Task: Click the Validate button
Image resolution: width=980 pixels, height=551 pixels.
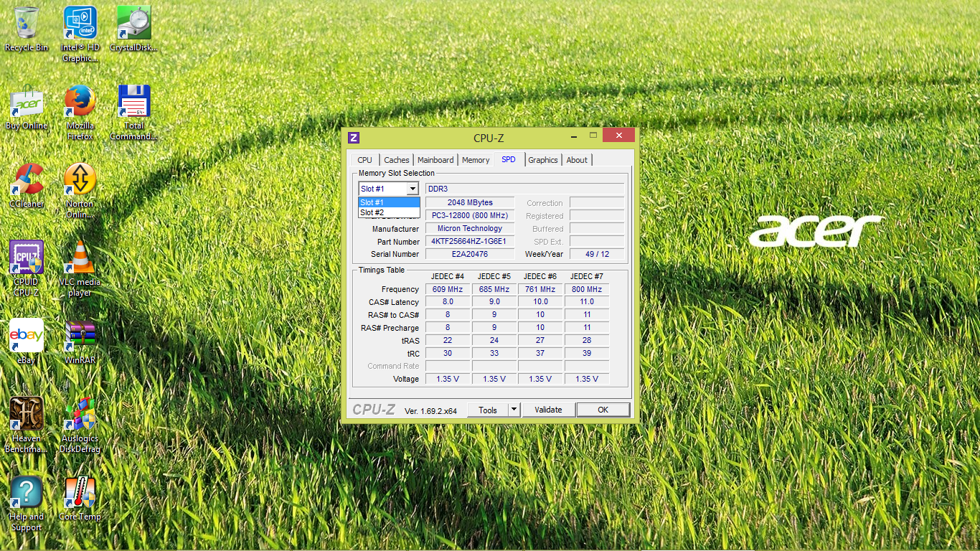Action: coord(548,410)
